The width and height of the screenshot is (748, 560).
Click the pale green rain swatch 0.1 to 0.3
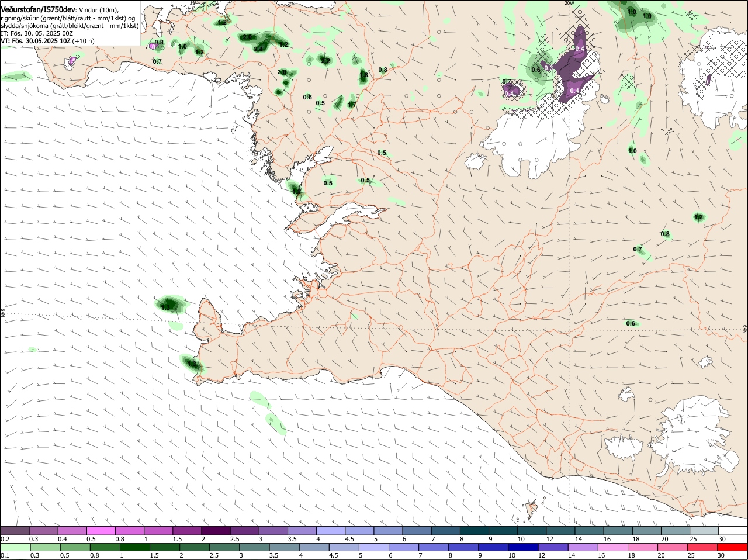click(15, 547)
